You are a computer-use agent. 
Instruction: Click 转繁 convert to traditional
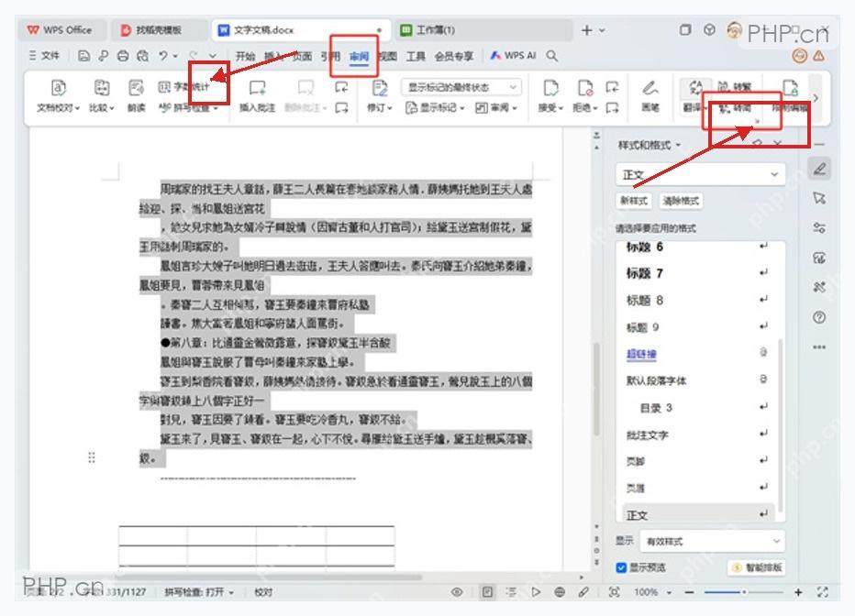(735, 86)
